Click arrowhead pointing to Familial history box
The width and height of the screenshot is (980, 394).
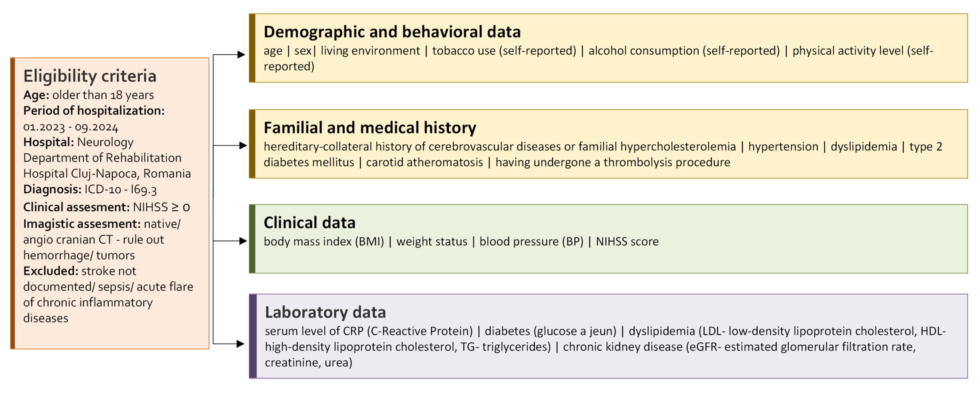[243, 146]
